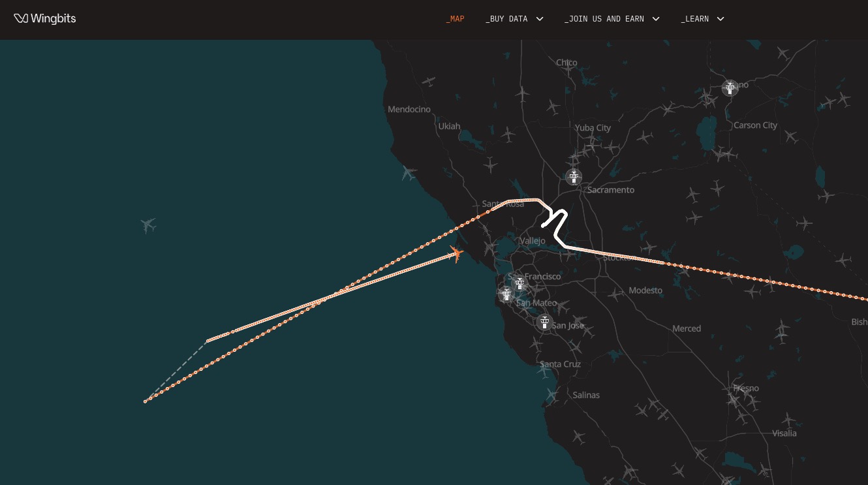Select the Reno airport tower icon
Image resolution: width=868 pixels, height=485 pixels.
click(x=730, y=87)
